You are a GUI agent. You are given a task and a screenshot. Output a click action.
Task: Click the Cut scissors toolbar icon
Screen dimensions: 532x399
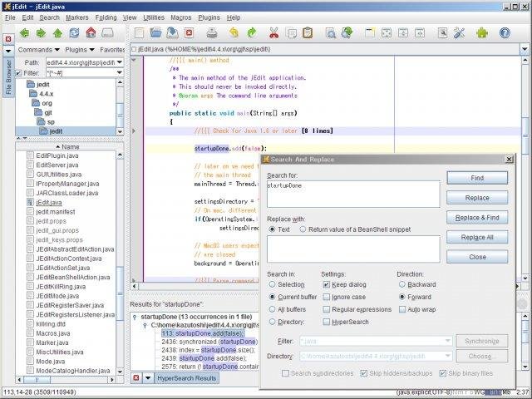point(273,33)
